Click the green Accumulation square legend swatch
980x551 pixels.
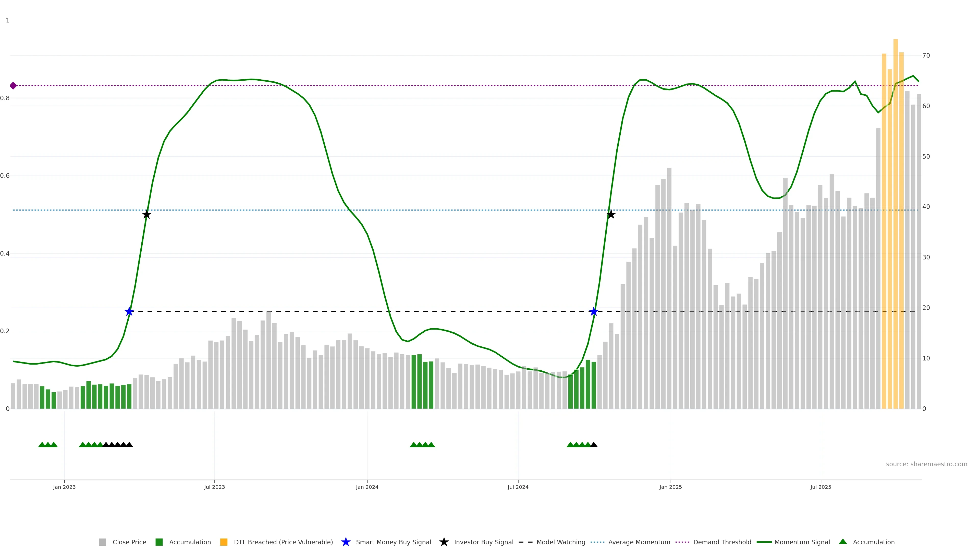click(160, 542)
